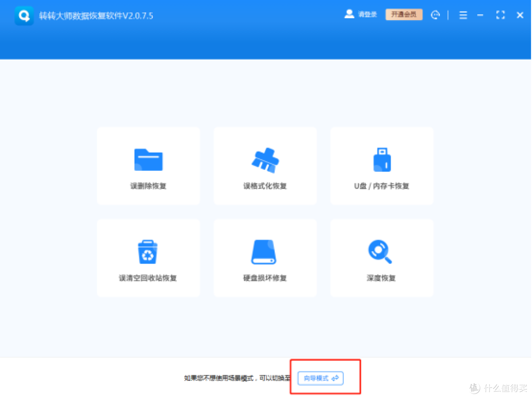Close the recovery software window
Viewport: 532px width, 399px height.
520,15
